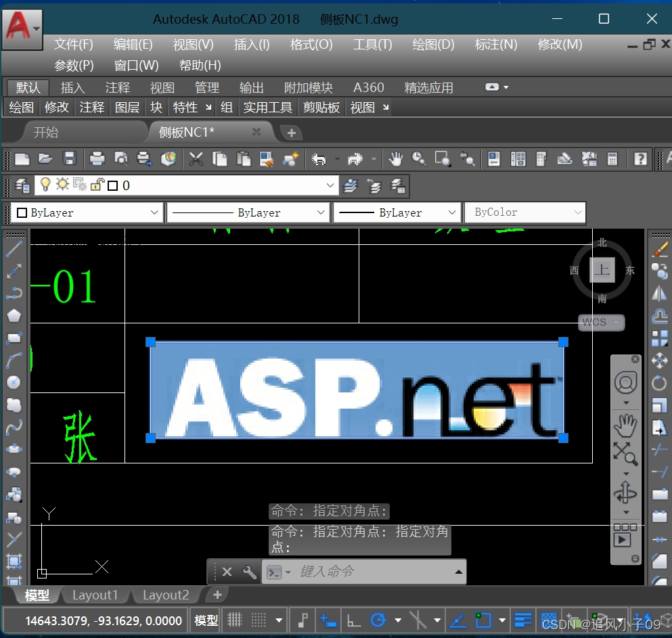The image size is (672, 638).
Task: Click the New drawing icon in the toolbar
Action: pyautogui.click(x=22, y=160)
